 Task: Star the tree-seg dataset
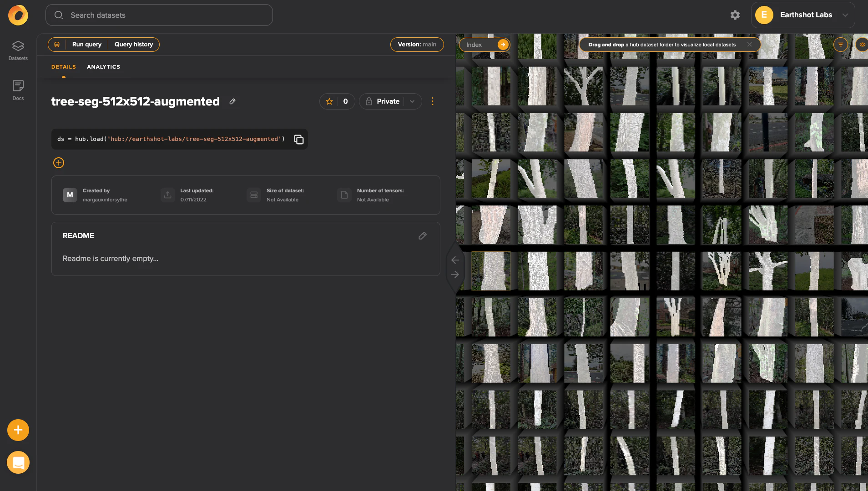[x=329, y=101]
